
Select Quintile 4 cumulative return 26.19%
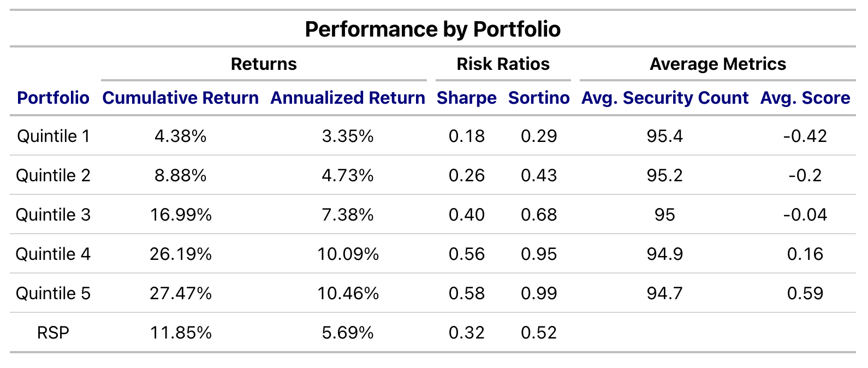click(180, 254)
